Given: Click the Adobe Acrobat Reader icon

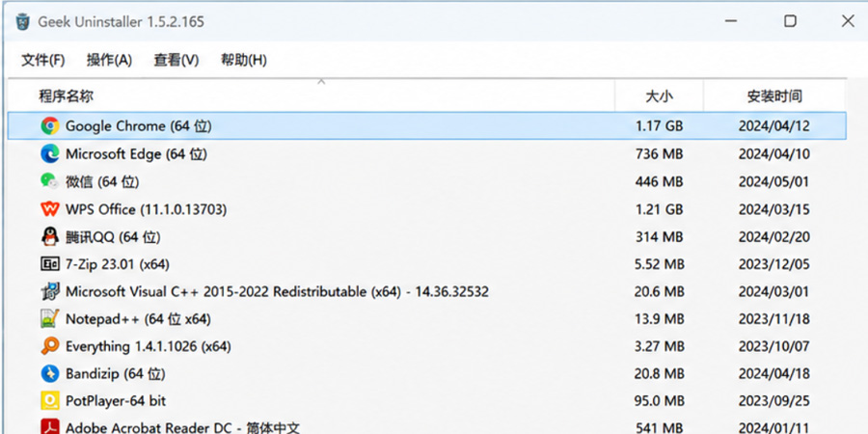Looking at the screenshot, I should point(50,427).
